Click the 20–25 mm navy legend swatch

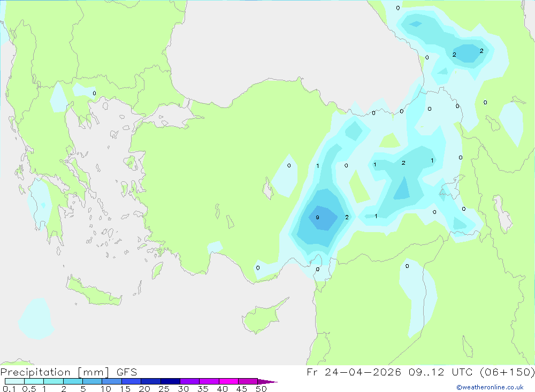[151, 381]
